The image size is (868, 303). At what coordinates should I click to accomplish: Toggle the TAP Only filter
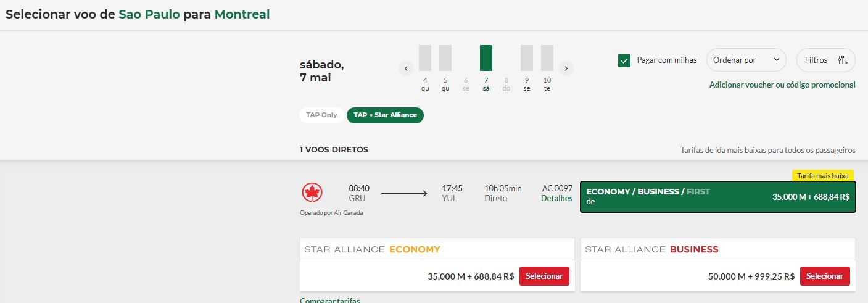tap(321, 115)
